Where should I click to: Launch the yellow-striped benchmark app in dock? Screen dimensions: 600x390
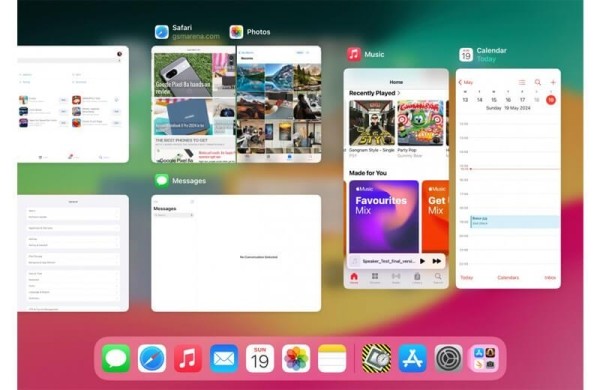pos(377,359)
